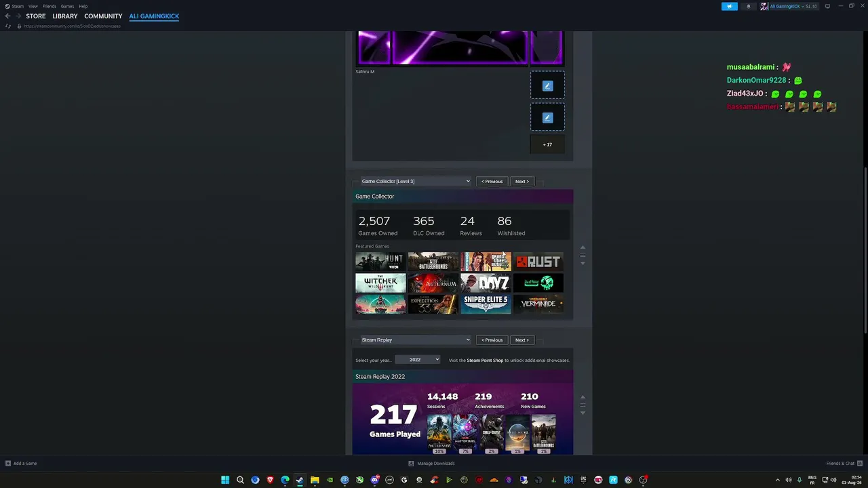Click the Steam page URL address bar
The image size is (868, 488).
[x=73, y=26]
